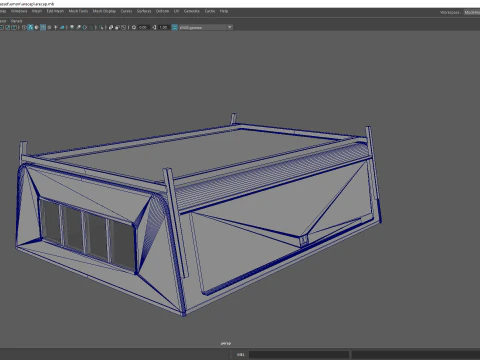
Task: Click the MEL script type label
Action: pos(240,354)
